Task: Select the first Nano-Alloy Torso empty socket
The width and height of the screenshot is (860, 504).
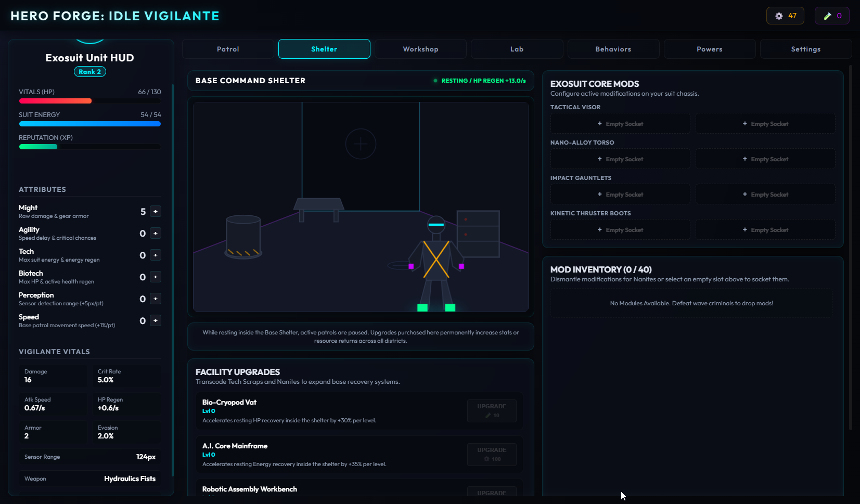Action: [x=620, y=159]
